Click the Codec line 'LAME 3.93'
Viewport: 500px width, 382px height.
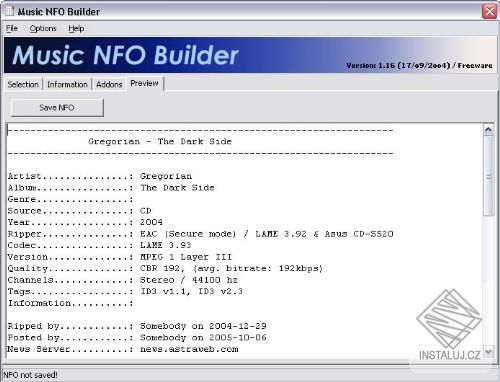[99, 245]
